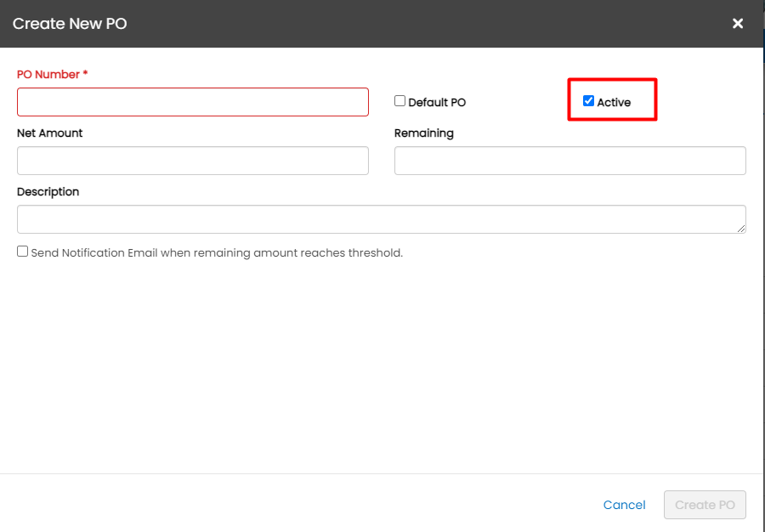765x532 pixels.
Task: Click inside the Description text area
Action: tap(381, 219)
